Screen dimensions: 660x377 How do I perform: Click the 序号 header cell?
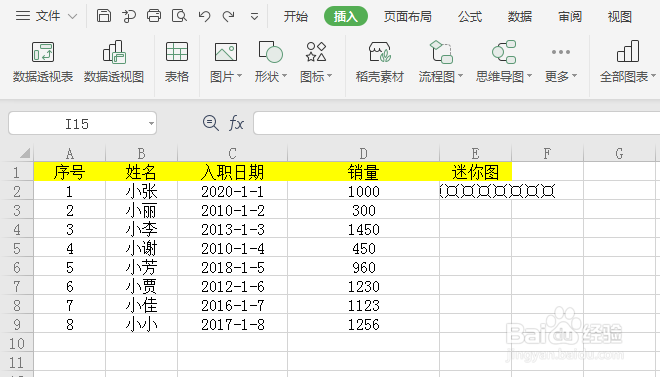(69, 172)
